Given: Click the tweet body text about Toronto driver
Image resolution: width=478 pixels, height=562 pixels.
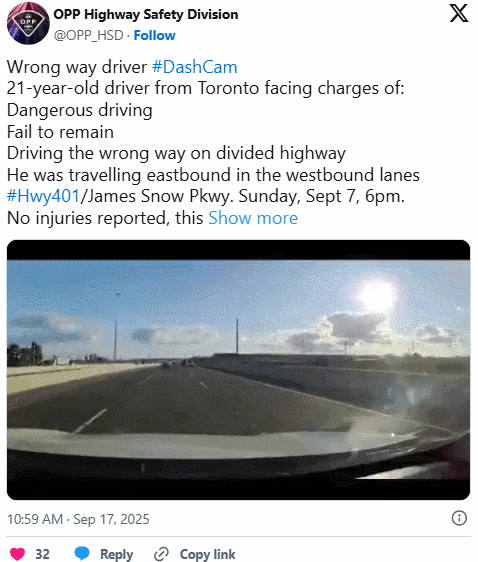Looking at the screenshot, I should coord(205,88).
